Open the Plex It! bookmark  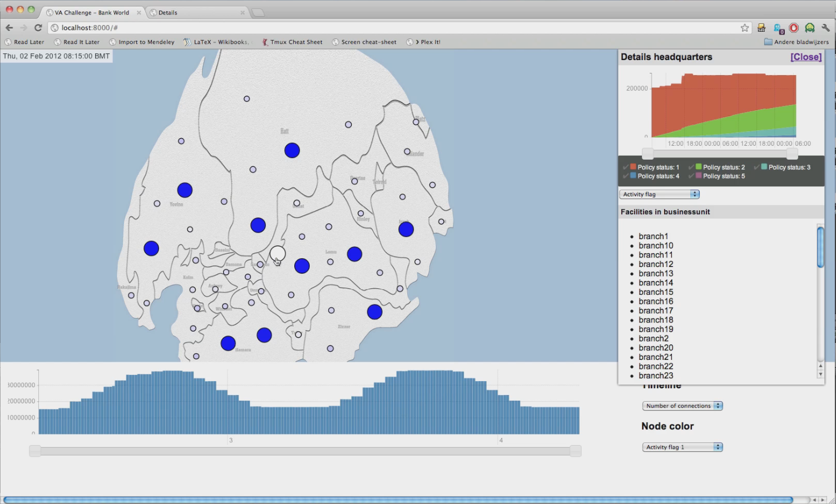point(424,42)
